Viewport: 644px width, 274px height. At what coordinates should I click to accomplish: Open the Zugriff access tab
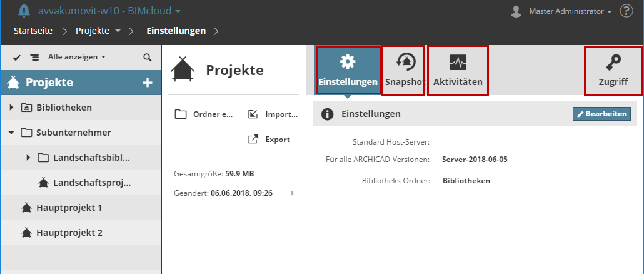coord(613,70)
